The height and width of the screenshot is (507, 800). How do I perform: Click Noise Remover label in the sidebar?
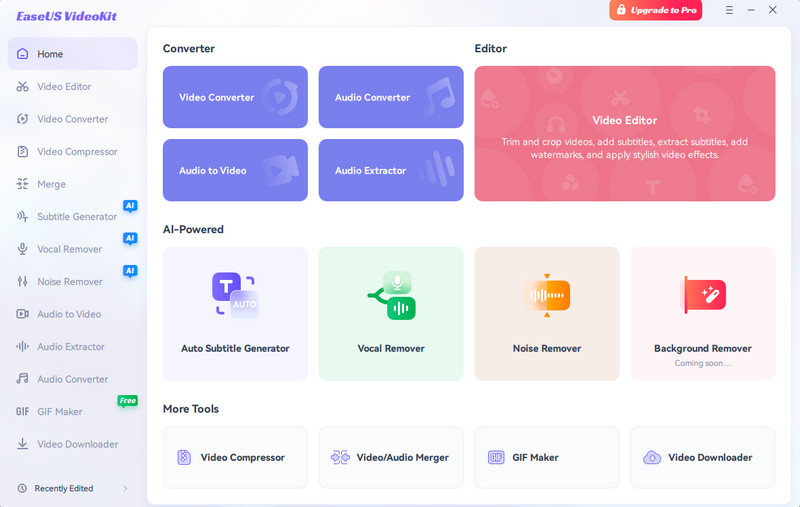point(70,282)
